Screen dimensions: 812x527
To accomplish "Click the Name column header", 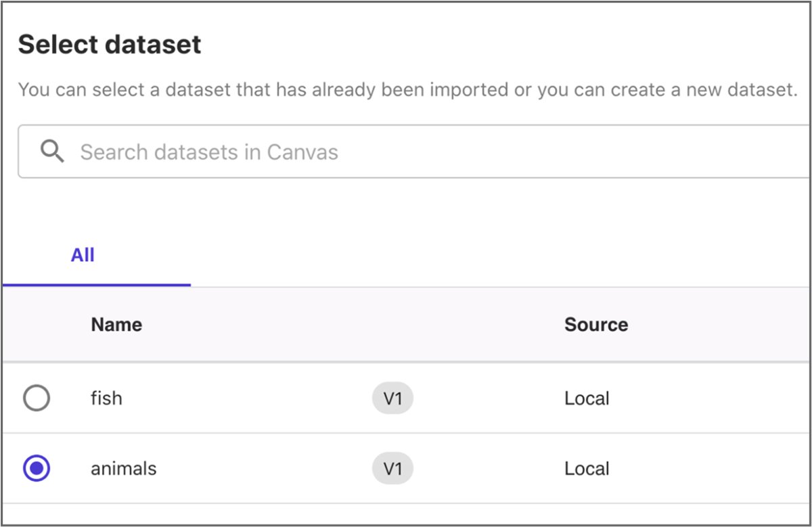I will coord(116,324).
